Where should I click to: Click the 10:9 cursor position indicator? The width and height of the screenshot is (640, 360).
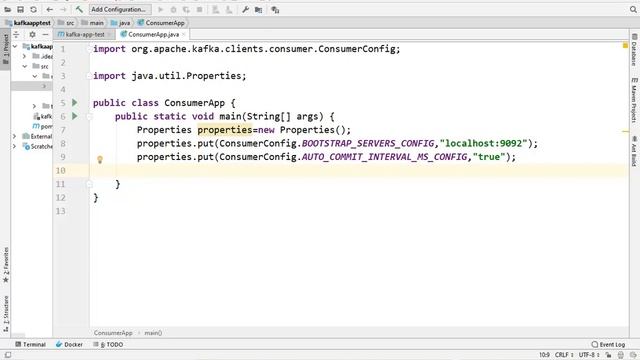click(x=544, y=355)
